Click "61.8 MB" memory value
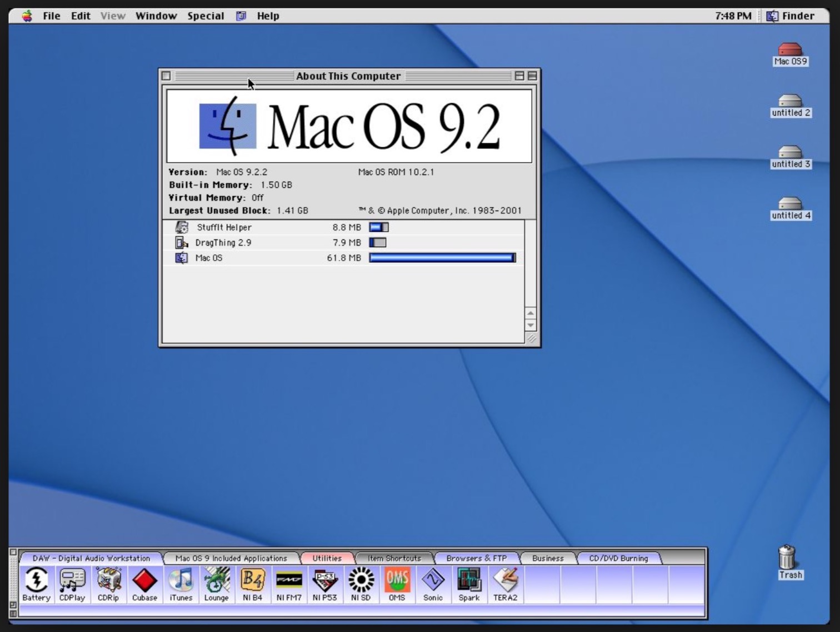840x632 pixels. (344, 258)
